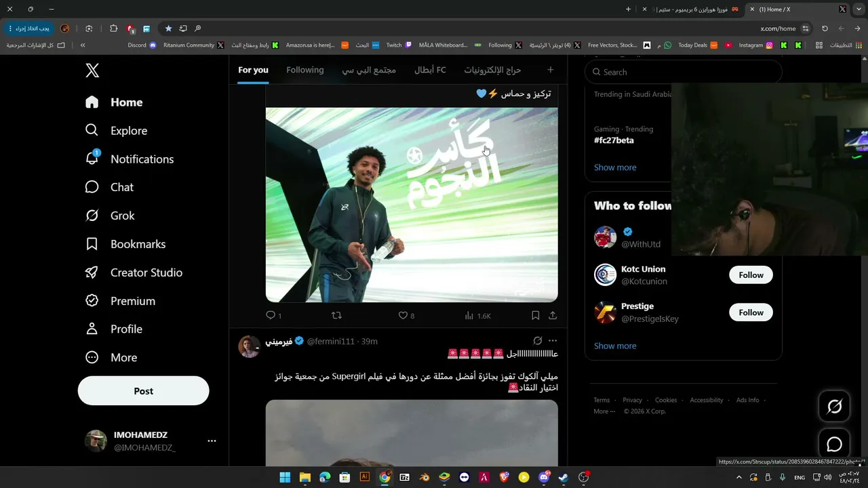868x488 pixels.
Task: Show hidden system tray icons
Action: click(x=739, y=477)
